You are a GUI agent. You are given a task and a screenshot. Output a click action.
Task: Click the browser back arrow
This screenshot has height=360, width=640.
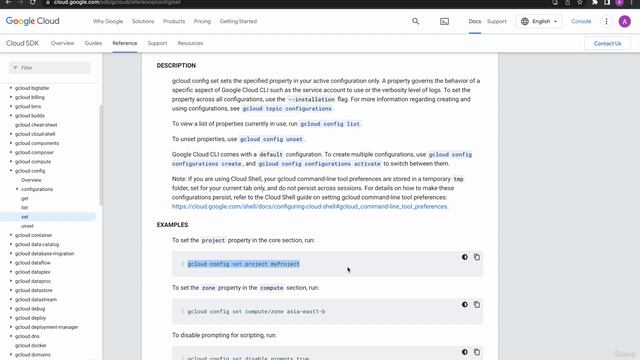coord(8,2)
